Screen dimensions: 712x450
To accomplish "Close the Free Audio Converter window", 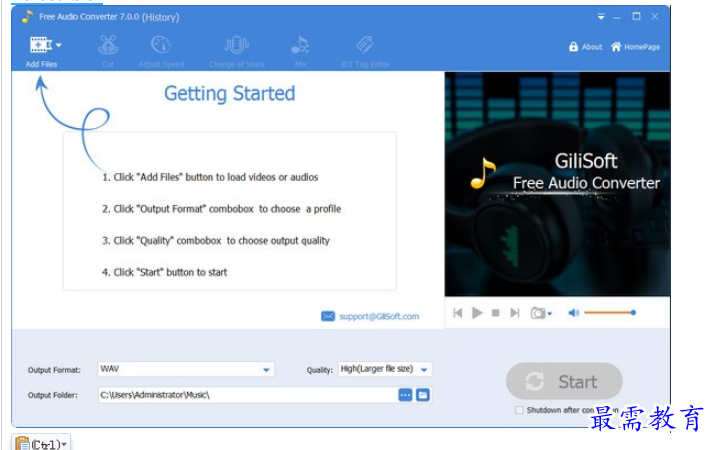I will 655,16.
